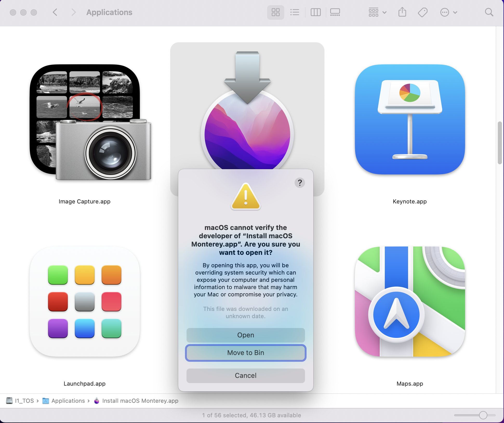Go back with the left chevron

[x=55, y=12]
